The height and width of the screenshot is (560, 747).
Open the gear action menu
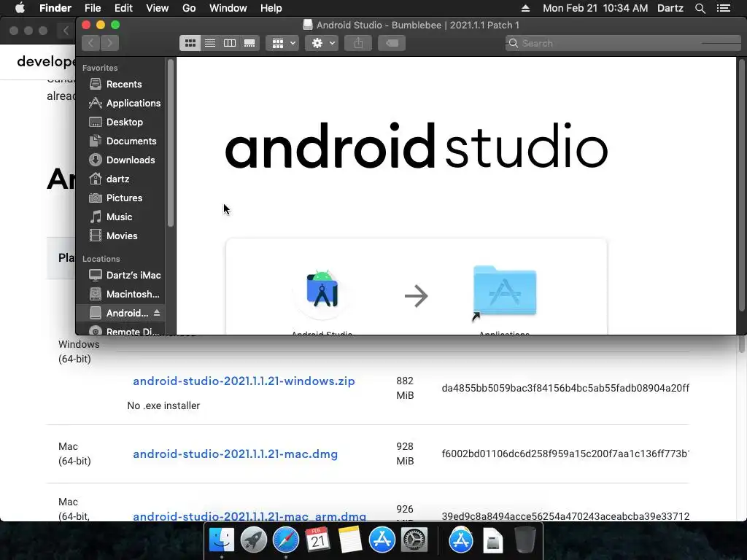pyautogui.click(x=322, y=43)
